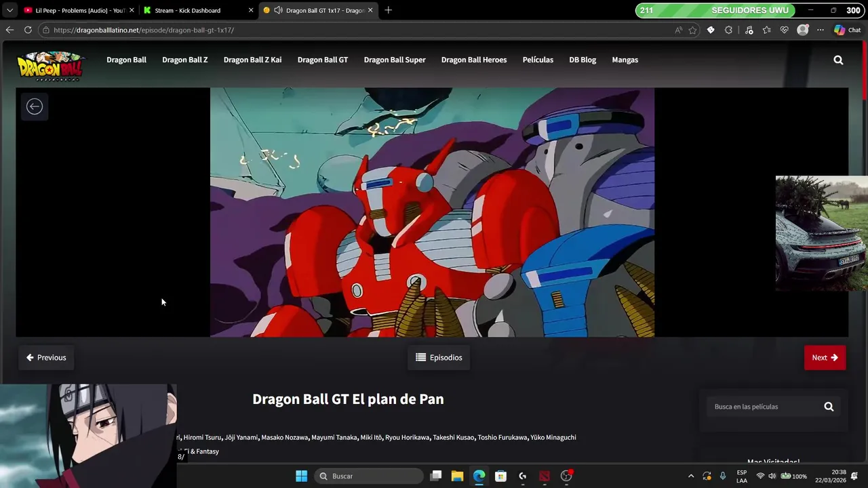
Task: Open the Dragon Ball Z Kai menu item
Action: 252,60
